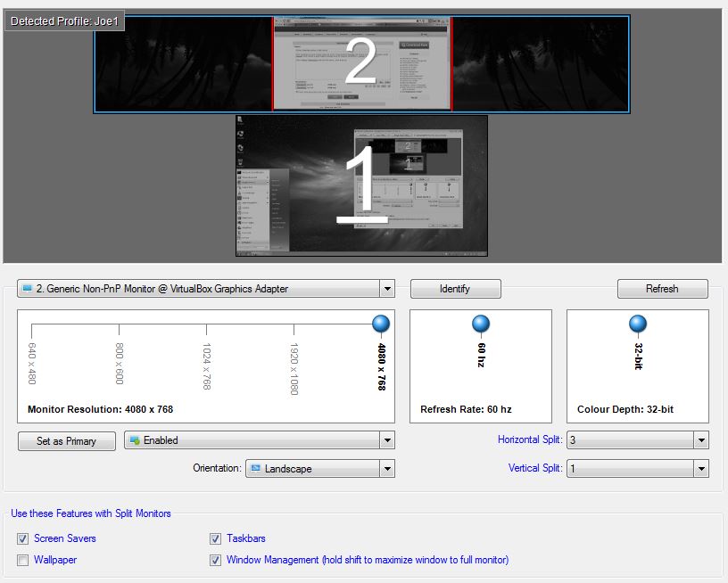Click the Enabled status icon in dropdown

pyautogui.click(x=133, y=440)
